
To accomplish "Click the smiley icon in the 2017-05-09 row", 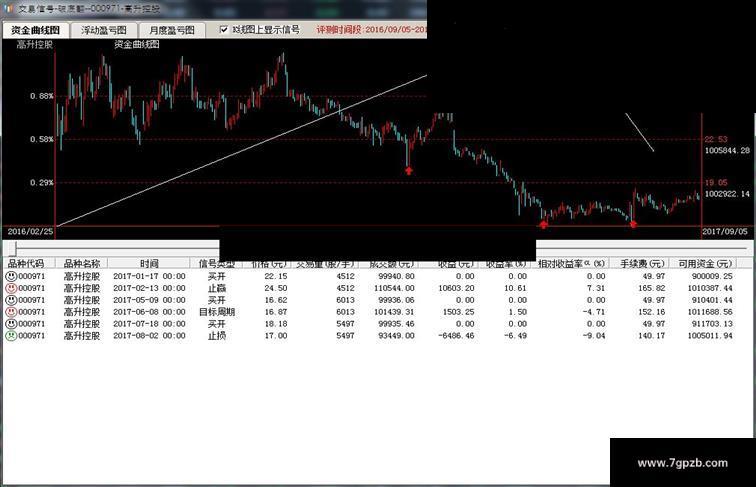I will coord(11,300).
